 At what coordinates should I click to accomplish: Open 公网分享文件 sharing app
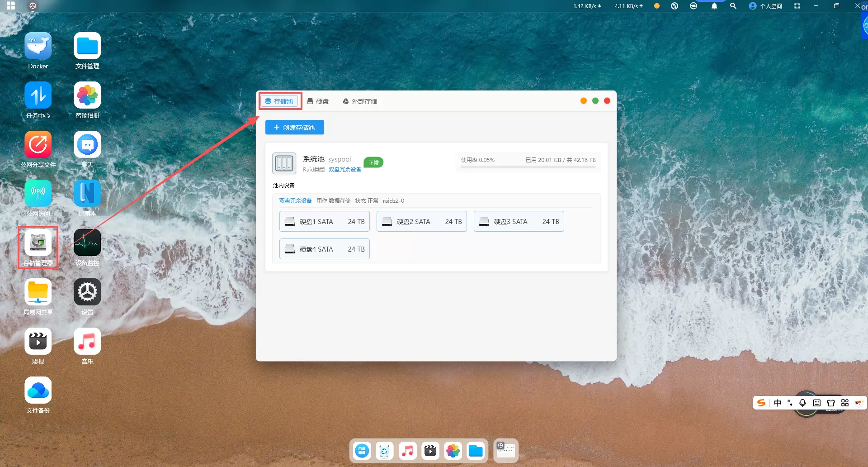pyautogui.click(x=38, y=145)
